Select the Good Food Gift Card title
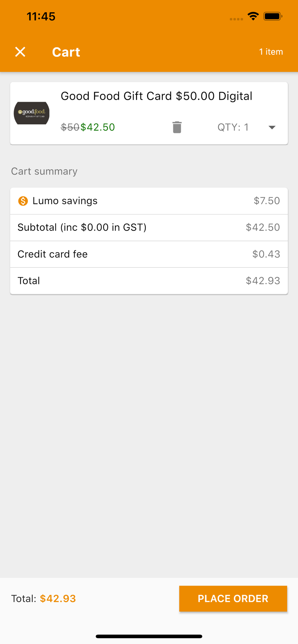 156,96
